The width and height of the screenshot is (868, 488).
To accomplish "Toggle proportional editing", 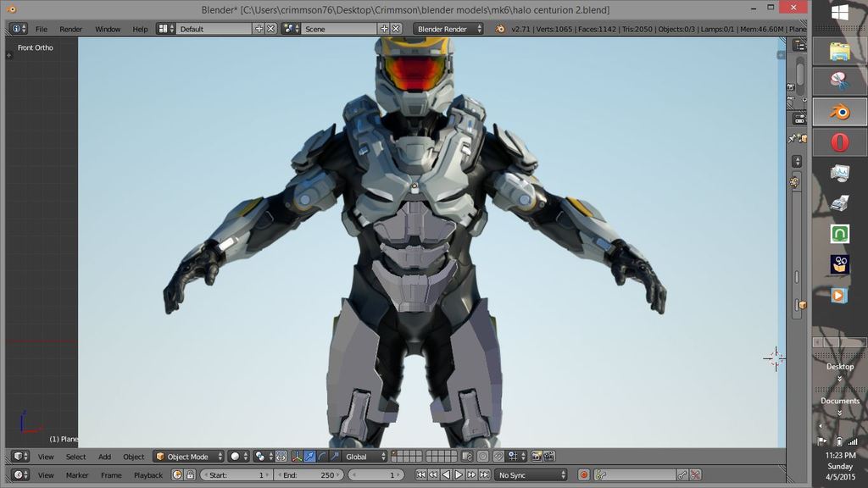I will (482, 457).
